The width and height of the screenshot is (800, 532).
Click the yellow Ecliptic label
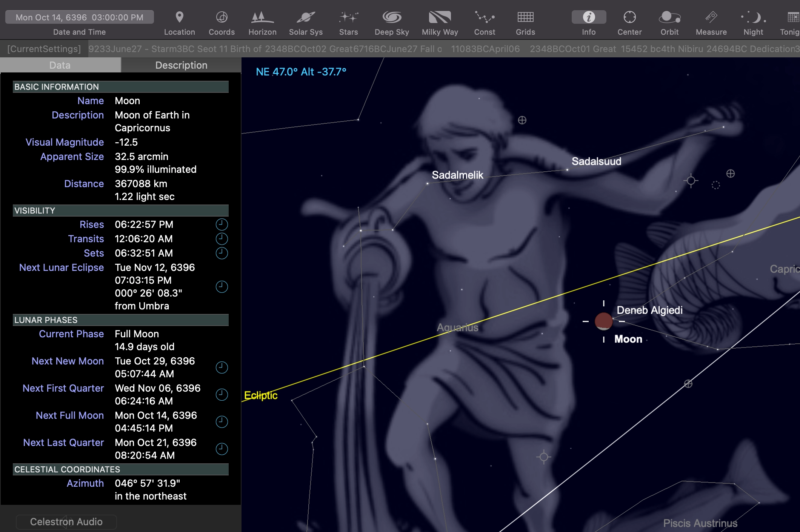[261, 395]
